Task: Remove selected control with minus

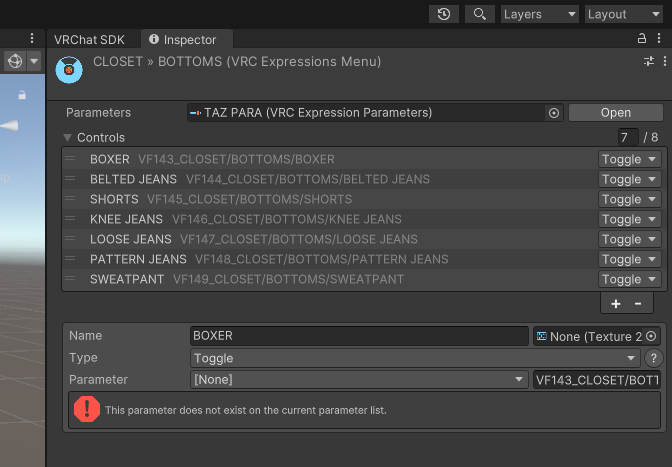Action: pyautogui.click(x=638, y=304)
